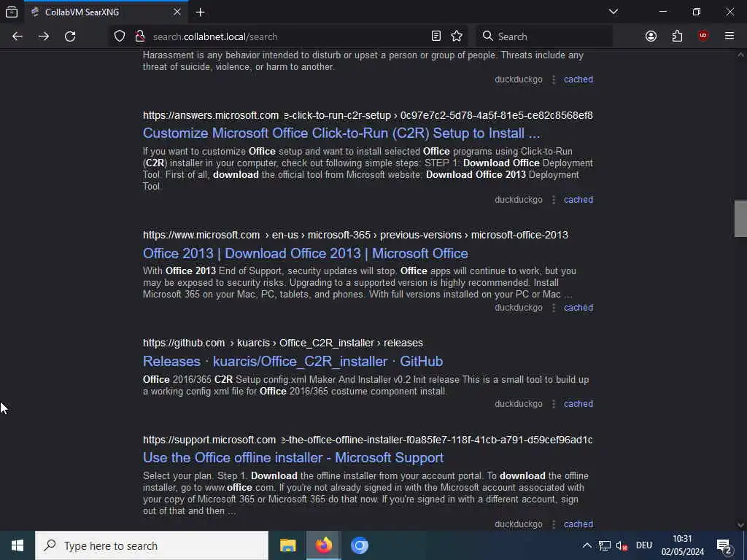Click the insecure connection padlock icon
The image size is (747, 560).
[x=139, y=36]
